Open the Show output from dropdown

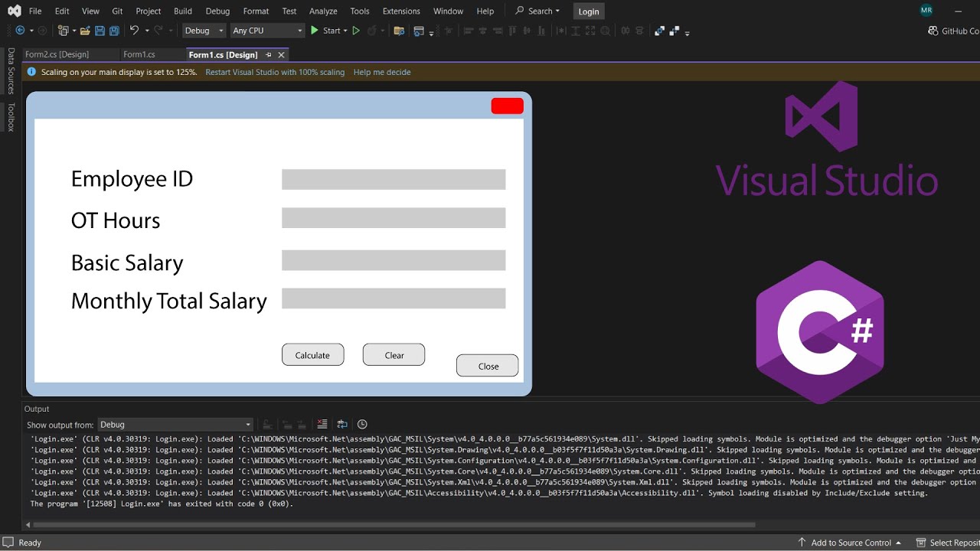point(175,425)
